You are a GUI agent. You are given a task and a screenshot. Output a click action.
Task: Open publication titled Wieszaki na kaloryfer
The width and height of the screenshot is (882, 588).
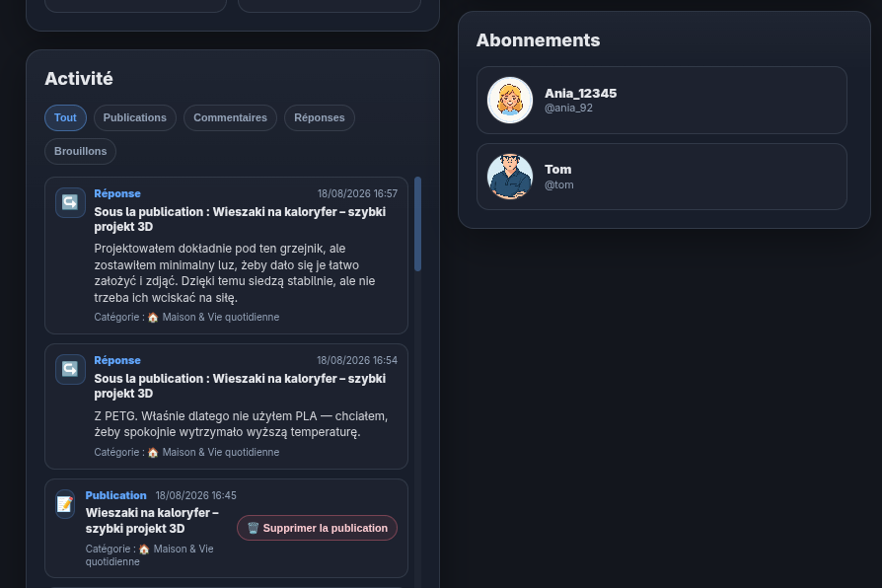click(152, 521)
